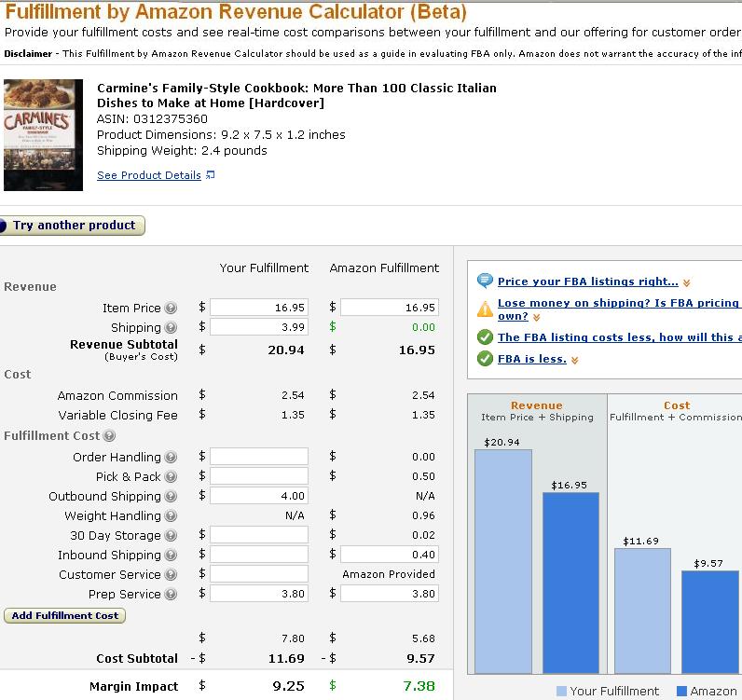The width and height of the screenshot is (742, 700).
Task: Select the Amazon Provided customer service text
Action: point(389,574)
